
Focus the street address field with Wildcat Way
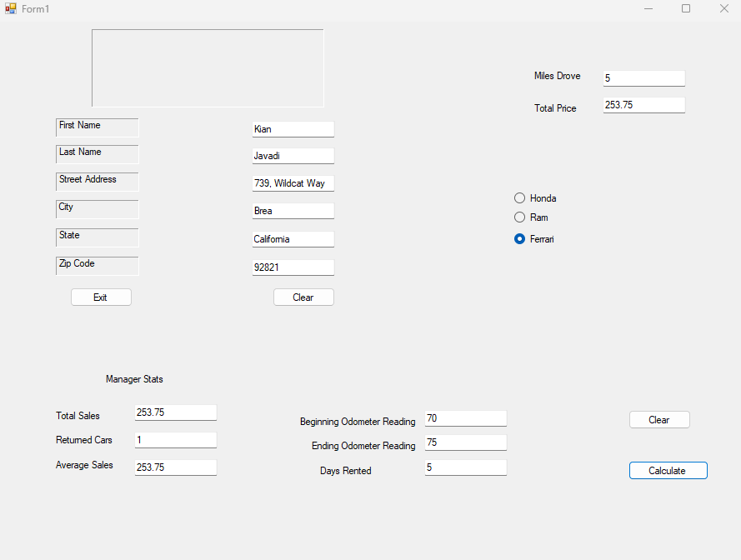[293, 183]
